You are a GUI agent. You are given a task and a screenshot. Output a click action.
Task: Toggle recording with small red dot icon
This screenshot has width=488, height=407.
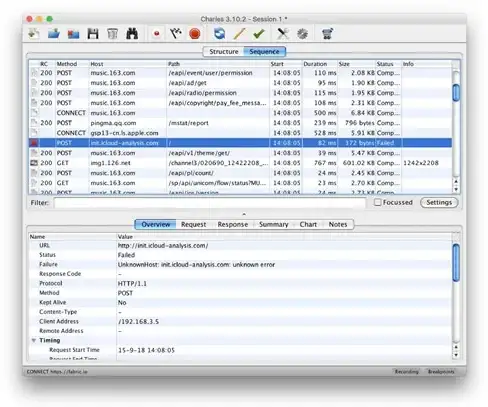[x=156, y=34]
